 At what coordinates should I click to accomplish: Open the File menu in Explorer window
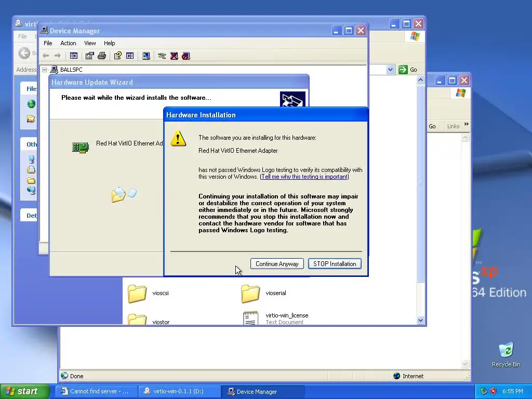pyautogui.click(x=22, y=36)
